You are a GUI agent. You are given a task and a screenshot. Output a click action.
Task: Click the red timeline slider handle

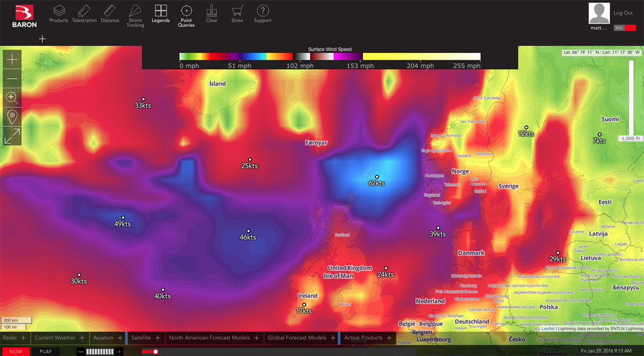pos(156,352)
